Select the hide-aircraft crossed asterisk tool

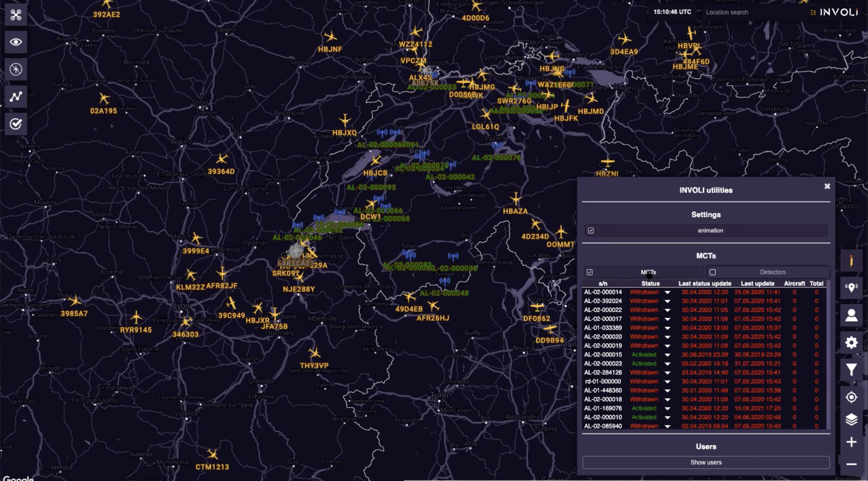pos(15,69)
